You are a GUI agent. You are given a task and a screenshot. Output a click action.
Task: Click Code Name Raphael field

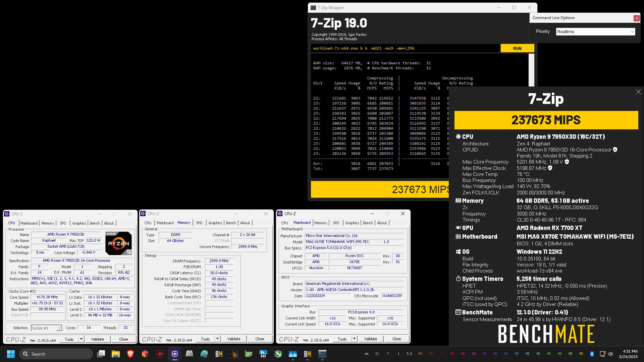(x=49, y=241)
